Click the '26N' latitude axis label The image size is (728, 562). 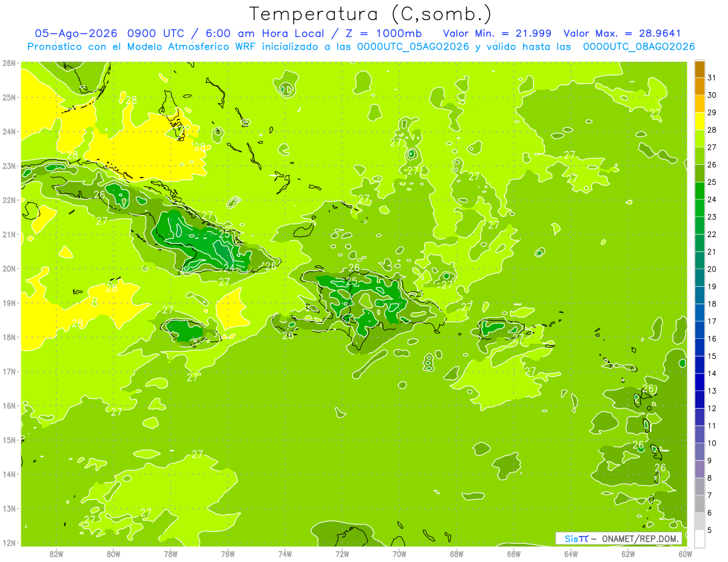tap(9, 63)
